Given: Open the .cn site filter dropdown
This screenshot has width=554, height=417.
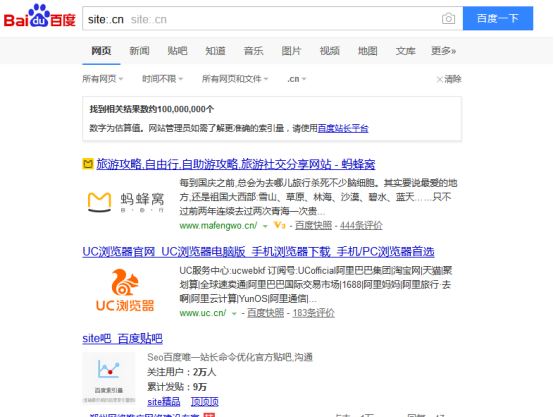Looking at the screenshot, I should 296,79.
